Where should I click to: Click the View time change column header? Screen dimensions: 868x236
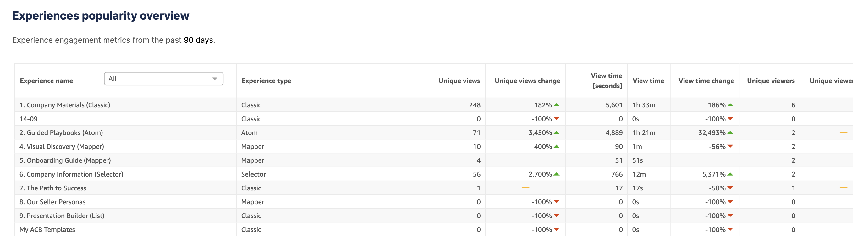coord(706,81)
